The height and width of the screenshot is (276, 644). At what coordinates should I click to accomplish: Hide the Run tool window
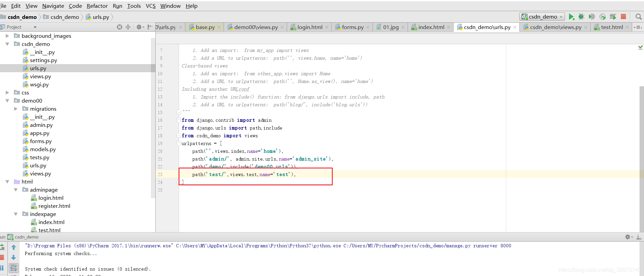[639, 237]
